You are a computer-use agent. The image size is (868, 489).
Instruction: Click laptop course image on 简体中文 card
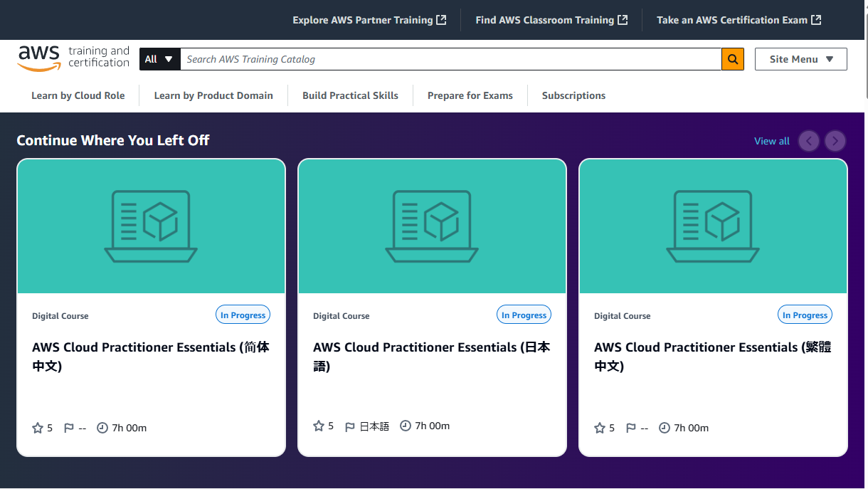151,226
